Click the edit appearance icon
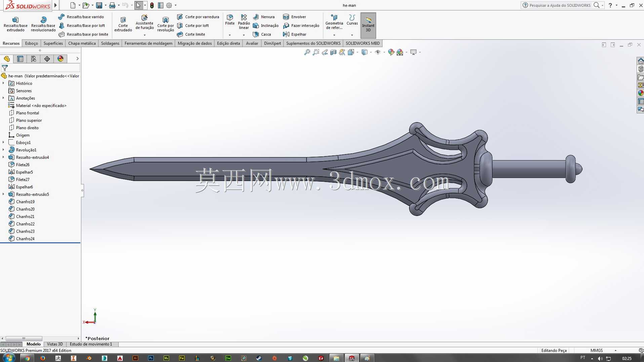Screen dimensions: 644x362 (x=391, y=52)
